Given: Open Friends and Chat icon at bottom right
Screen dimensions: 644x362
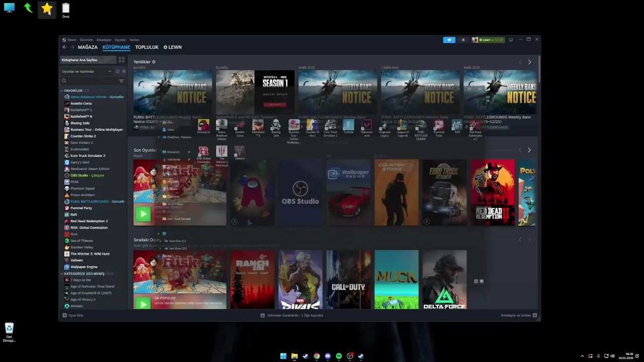Looking at the screenshot, I should click(535, 315).
